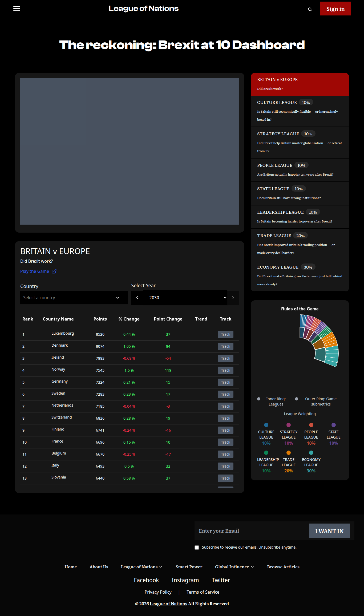The width and height of the screenshot is (364, 616).
Task: Open the Privacy Policy link
Action: (x=158, y=592)
